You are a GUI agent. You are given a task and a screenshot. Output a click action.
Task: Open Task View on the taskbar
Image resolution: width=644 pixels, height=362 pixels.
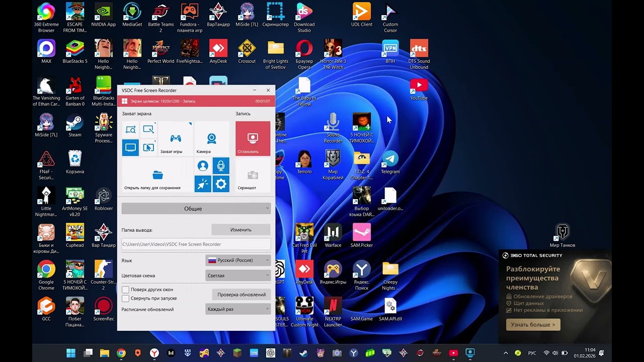point(88,353)
